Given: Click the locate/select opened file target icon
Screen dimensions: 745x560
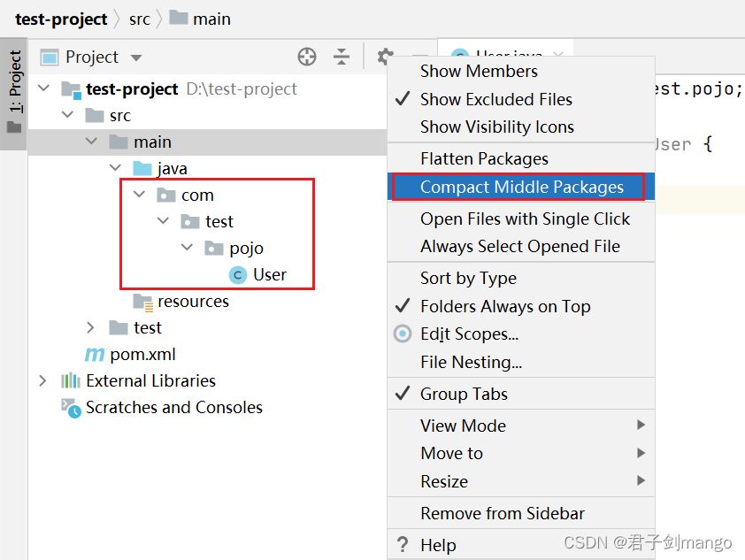Looking at the screenshot, I should (x=307, y=57).
